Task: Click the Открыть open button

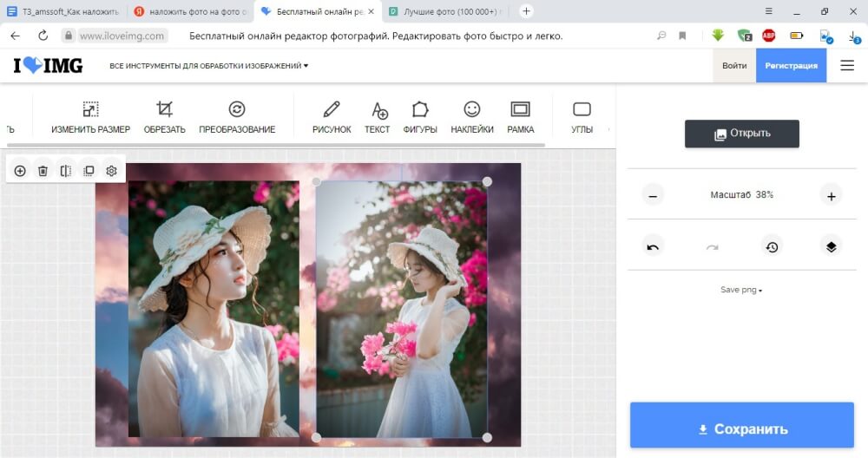Action: 741,134
